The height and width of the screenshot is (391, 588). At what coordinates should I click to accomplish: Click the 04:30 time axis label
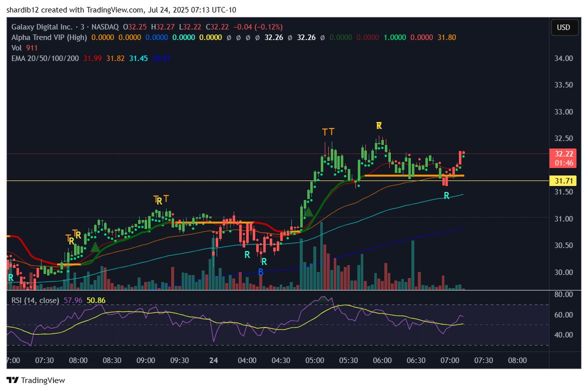click(281, 360)
